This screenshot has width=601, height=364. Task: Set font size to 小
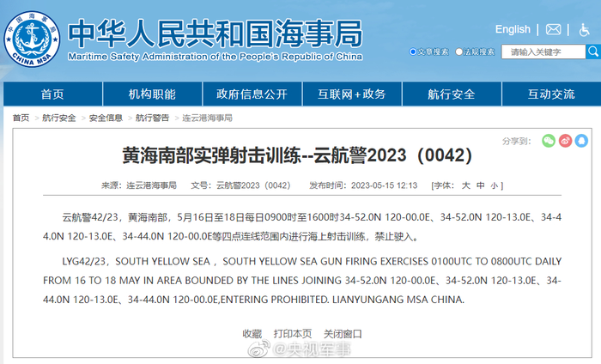[495, 185]
